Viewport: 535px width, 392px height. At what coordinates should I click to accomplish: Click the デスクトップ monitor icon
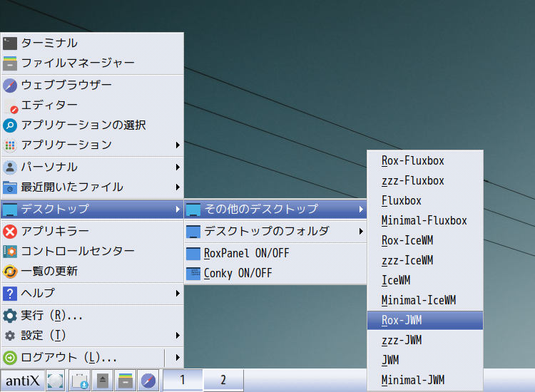pos(10,210)
